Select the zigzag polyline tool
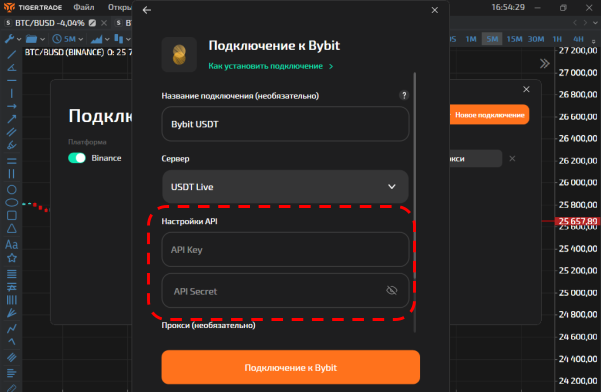This screenshot has width=601, height=392. pos(11,328)
